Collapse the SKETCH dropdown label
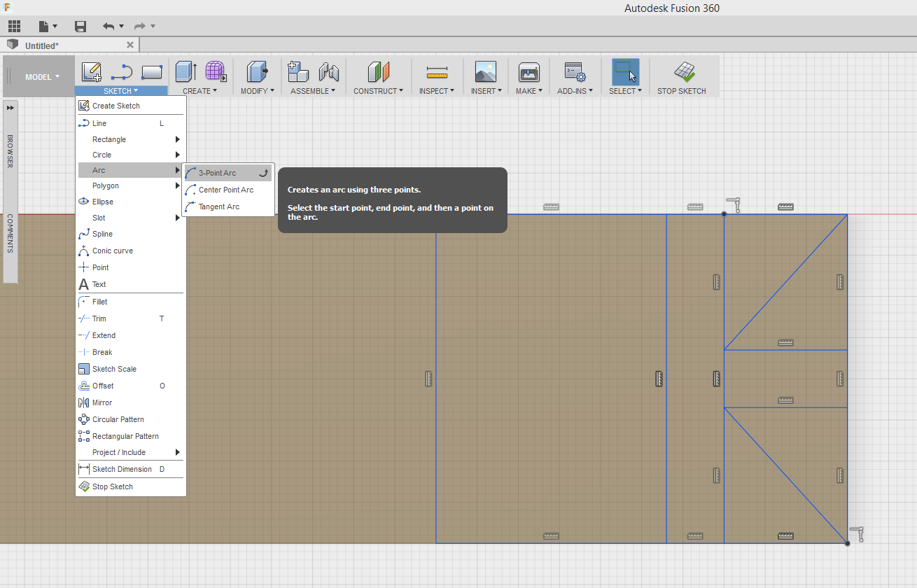 coord(121,91)
